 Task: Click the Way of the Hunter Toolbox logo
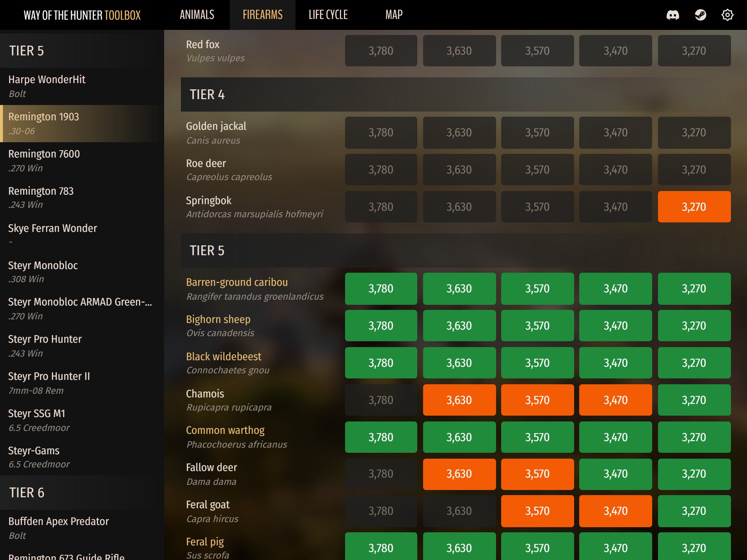pos(82,15)
